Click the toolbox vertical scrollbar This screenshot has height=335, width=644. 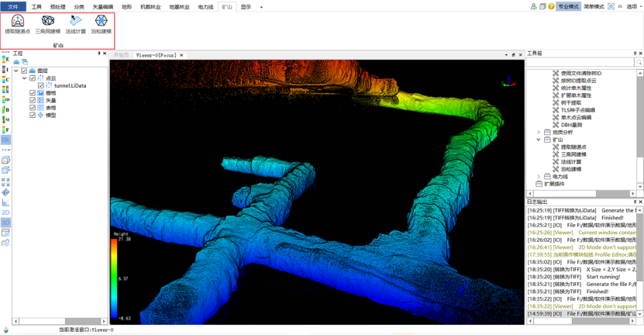click(x=640, y=130)
